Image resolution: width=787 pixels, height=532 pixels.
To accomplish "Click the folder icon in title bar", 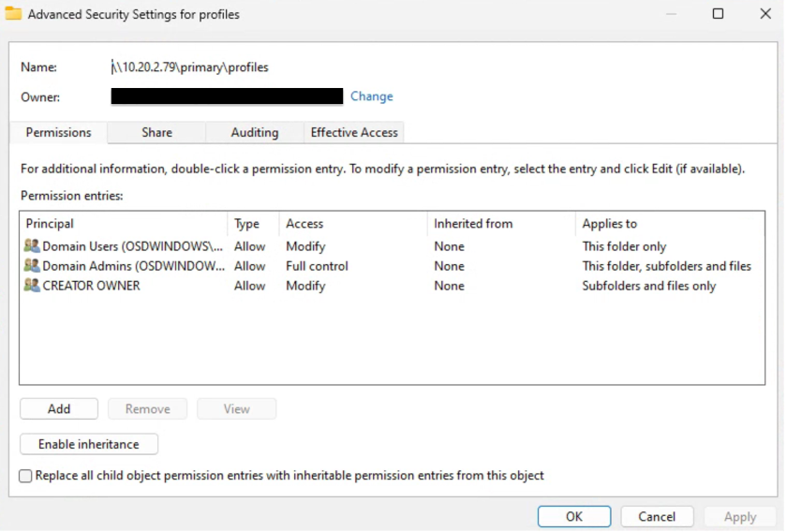I will (14, 14).
